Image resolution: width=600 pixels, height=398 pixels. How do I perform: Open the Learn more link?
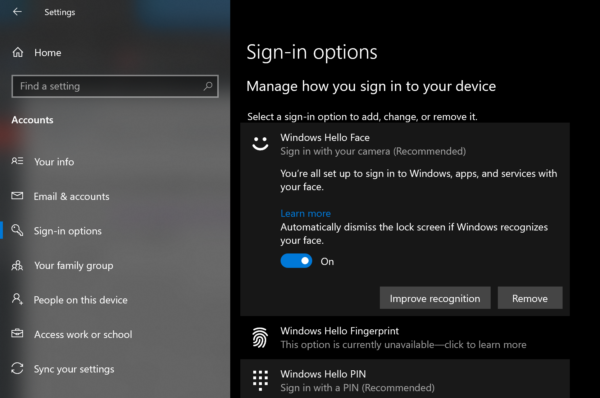pyautogui.click(x=305, y=214)
